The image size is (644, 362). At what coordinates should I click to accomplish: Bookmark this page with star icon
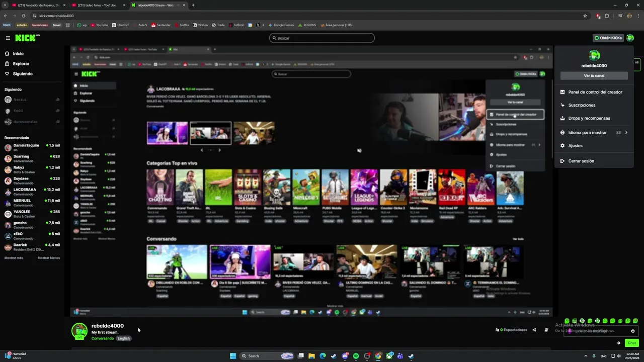(585, 16)
